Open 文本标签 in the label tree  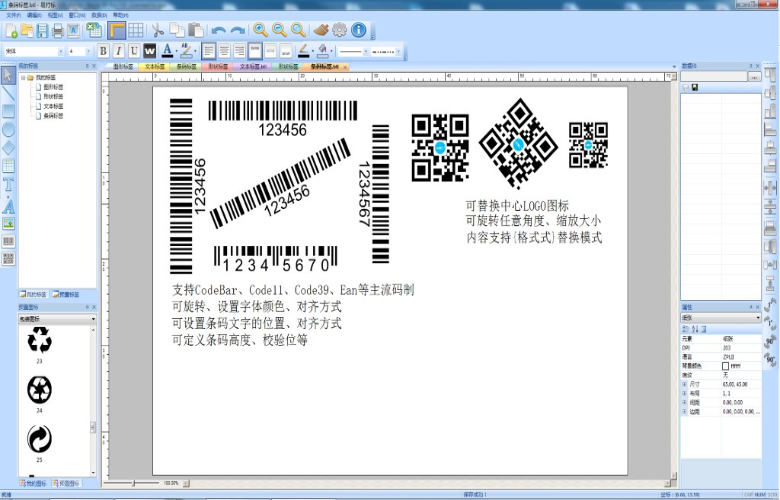tap(53, 106)
